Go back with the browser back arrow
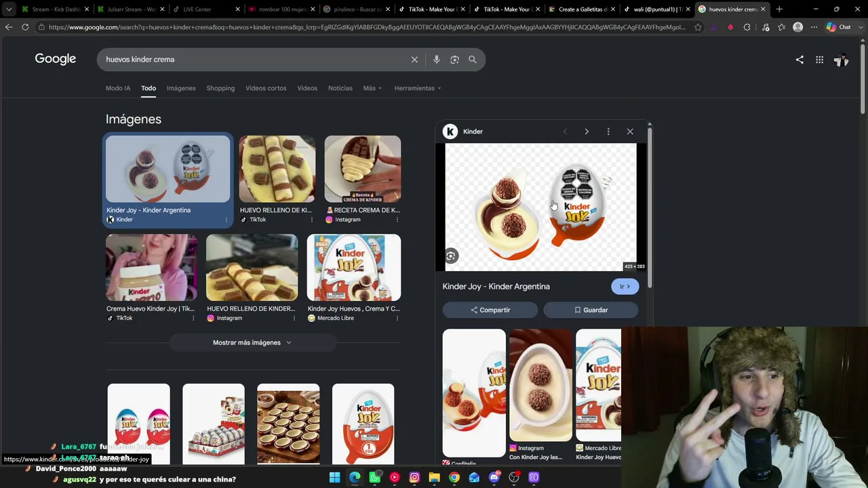 click(x=9, y=27)
